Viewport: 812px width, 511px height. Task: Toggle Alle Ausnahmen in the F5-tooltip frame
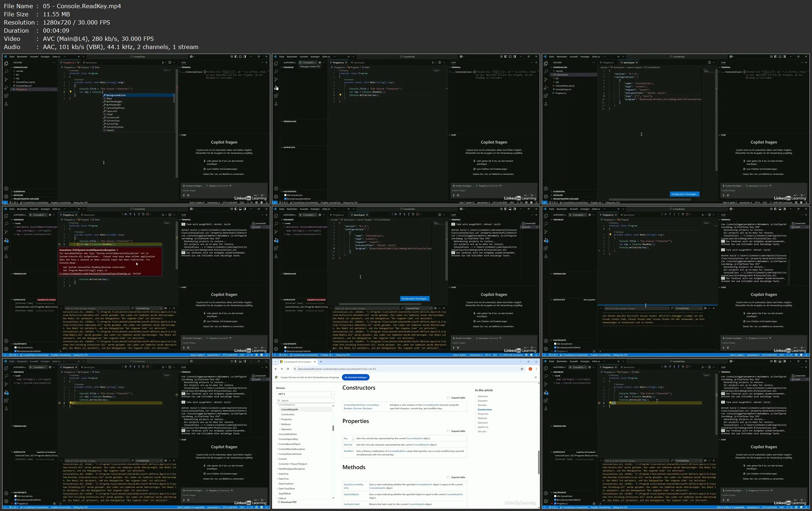click(x=285, y=195)
